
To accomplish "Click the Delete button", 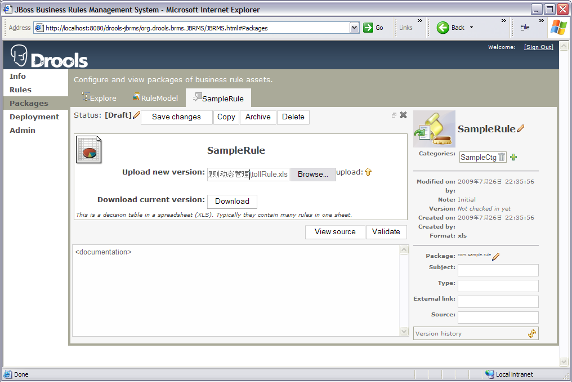I will coord(293,117).
